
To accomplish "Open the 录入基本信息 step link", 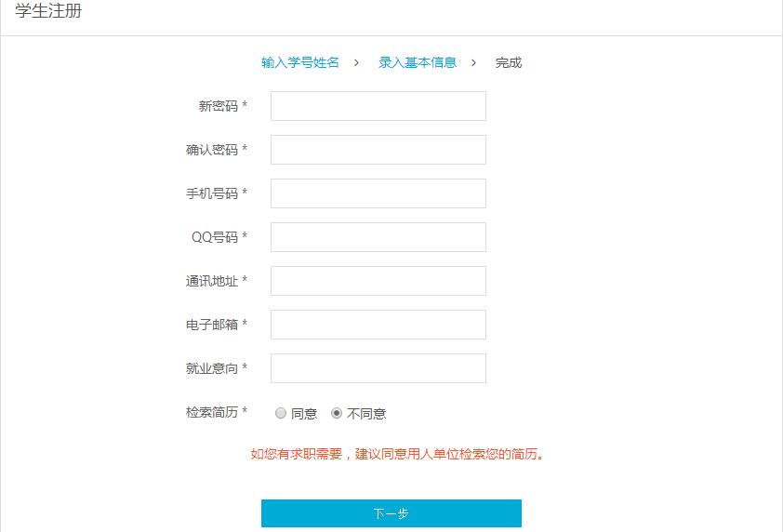I will click(418, 62).
